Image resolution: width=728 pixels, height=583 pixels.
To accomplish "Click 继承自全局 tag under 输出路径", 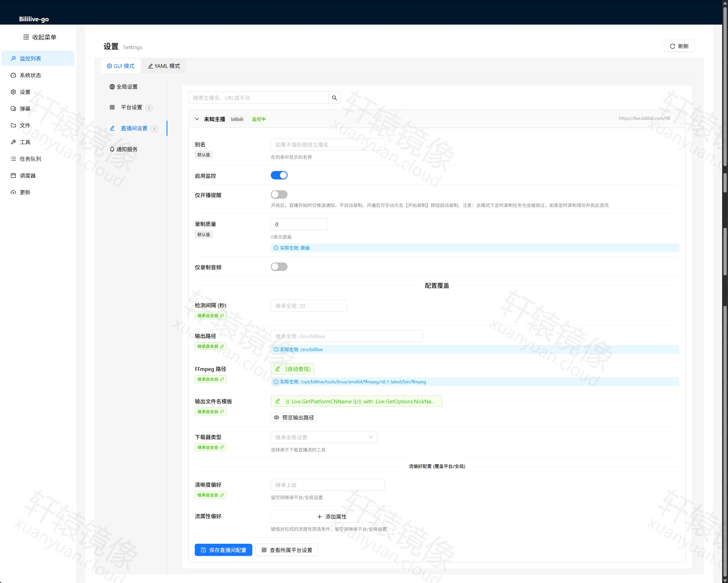I will coord(210,346).
